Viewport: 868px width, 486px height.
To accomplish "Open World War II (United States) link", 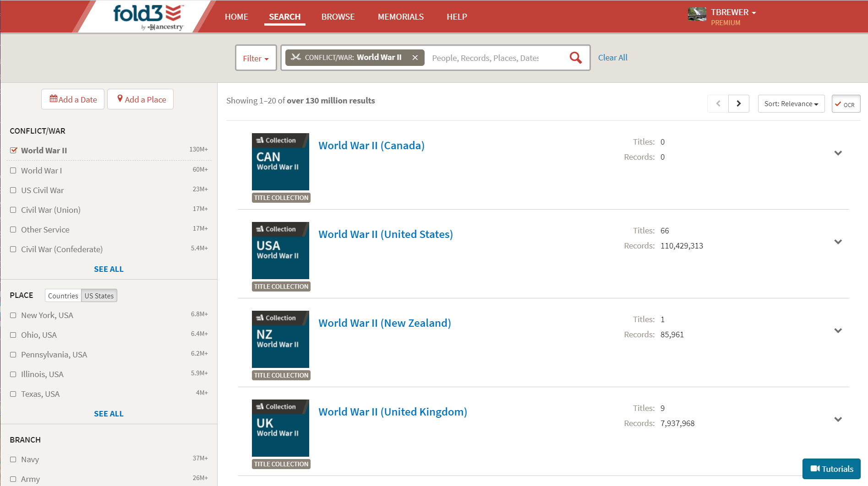I will pos(385,234).
